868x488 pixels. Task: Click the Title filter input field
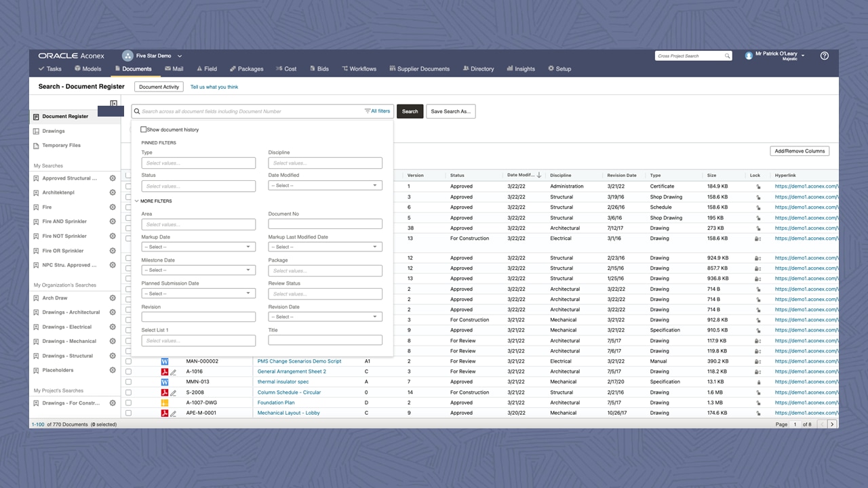click(x=325, y=340)
